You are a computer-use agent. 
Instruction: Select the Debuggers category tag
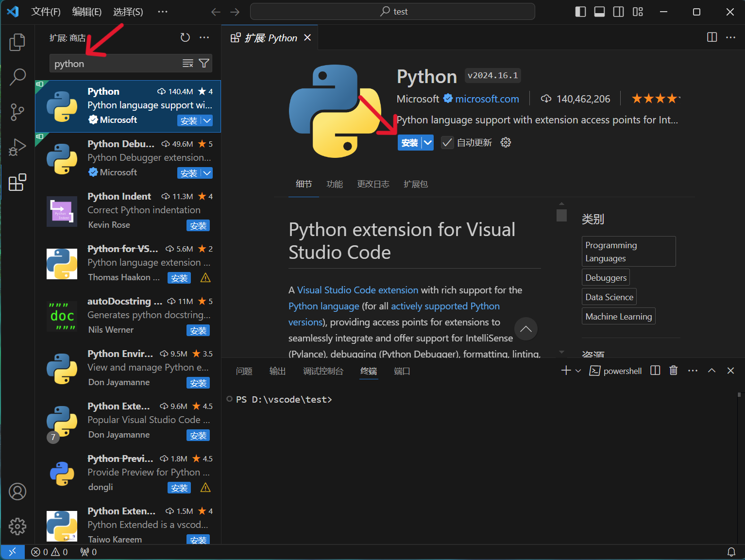point(606,277)
